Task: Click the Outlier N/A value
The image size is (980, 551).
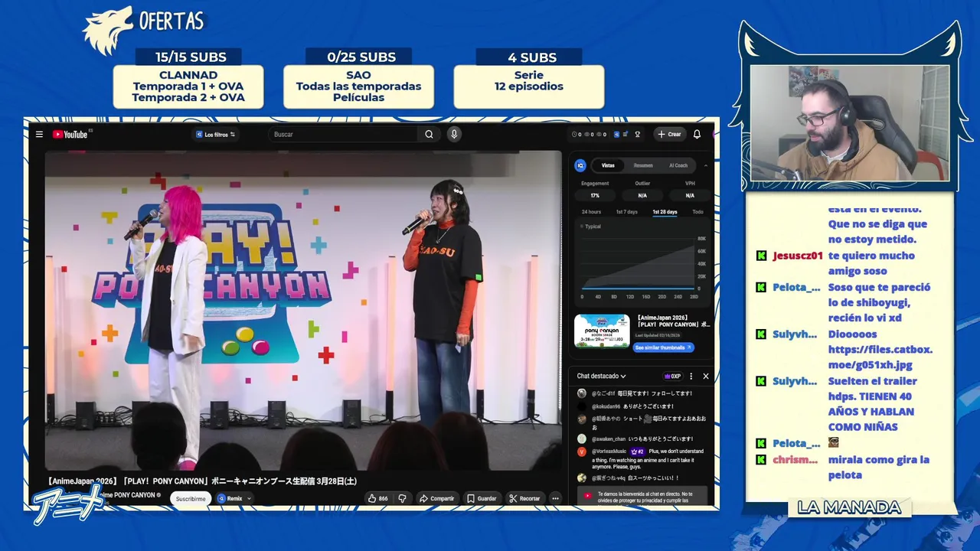Action: click(x=642, y=196)
